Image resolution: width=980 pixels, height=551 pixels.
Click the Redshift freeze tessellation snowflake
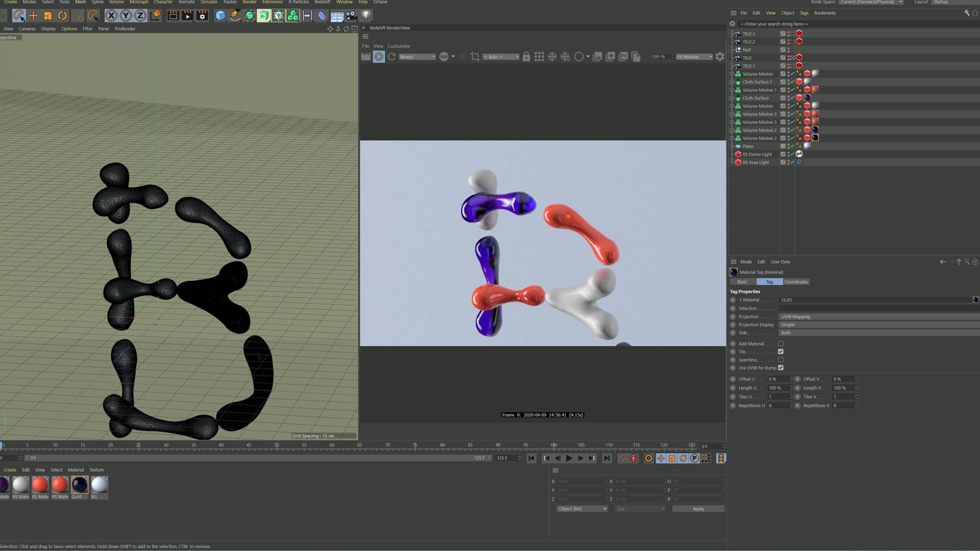552,57
